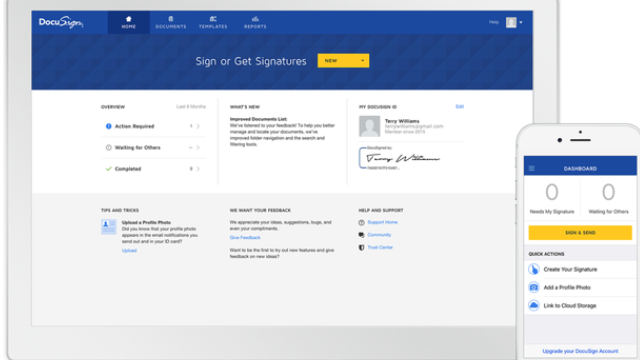
Task: Select Link to Cloud Storage quick action
Action: [x=580, y=305]
